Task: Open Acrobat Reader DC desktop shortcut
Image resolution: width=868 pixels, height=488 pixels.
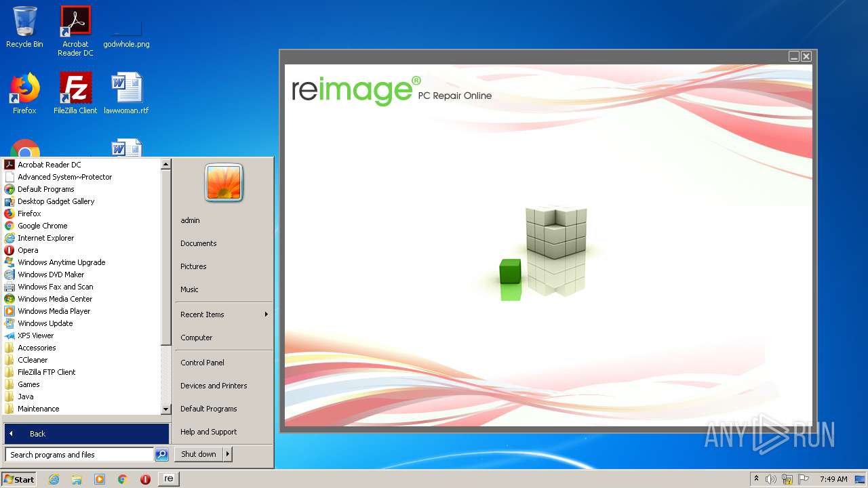Action: (x=75, y=31)
